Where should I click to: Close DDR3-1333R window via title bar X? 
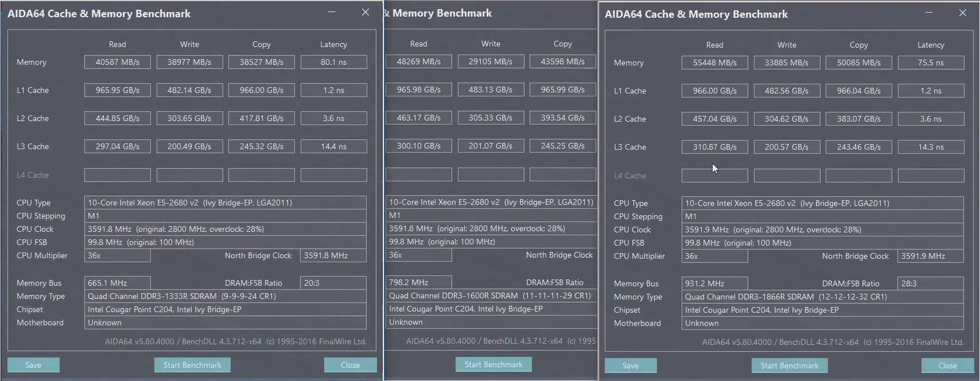365,12
